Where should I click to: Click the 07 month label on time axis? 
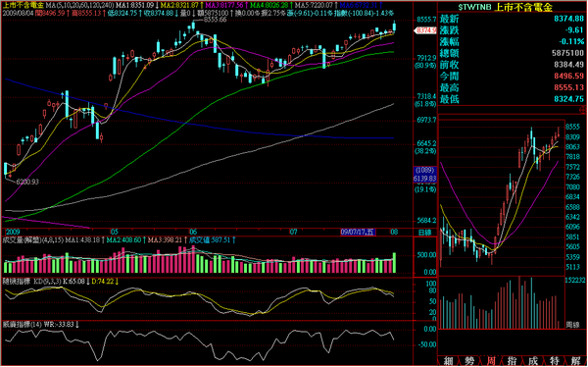293,232
